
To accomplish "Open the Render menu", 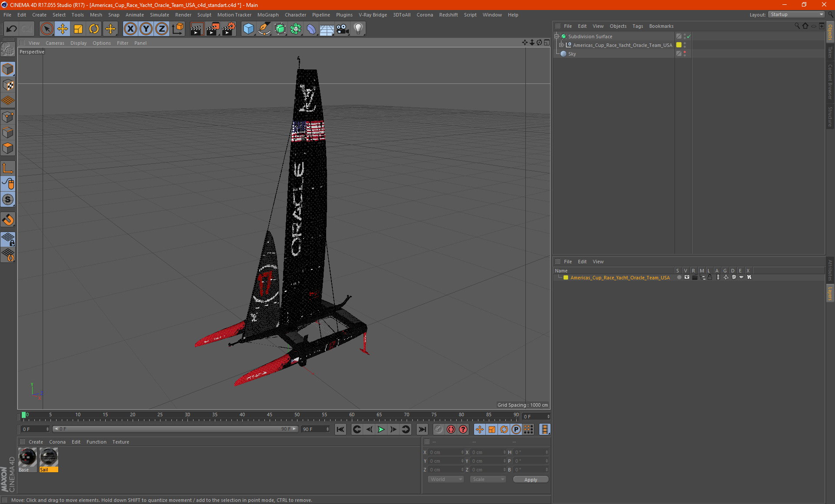I will point(183,15).
